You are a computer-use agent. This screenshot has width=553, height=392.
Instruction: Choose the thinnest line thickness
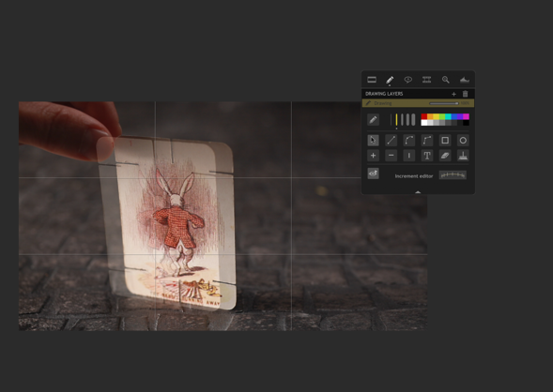(392, 120)
